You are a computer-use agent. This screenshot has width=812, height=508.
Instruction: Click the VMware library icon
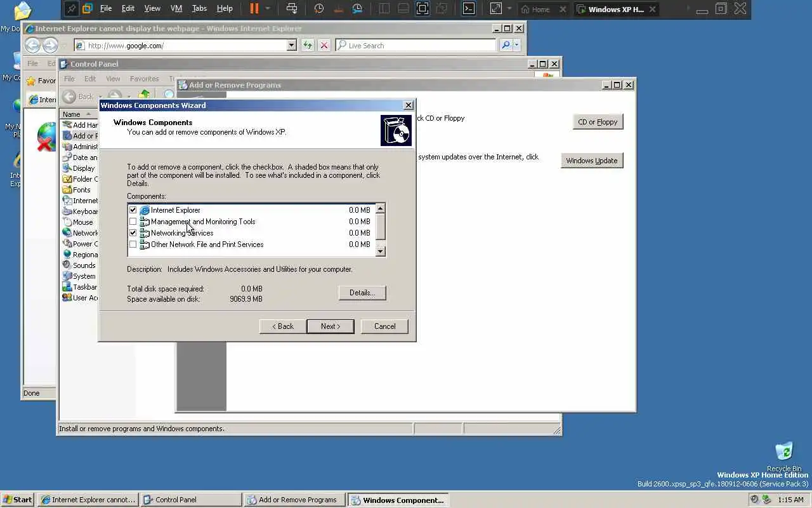(88, 8)
